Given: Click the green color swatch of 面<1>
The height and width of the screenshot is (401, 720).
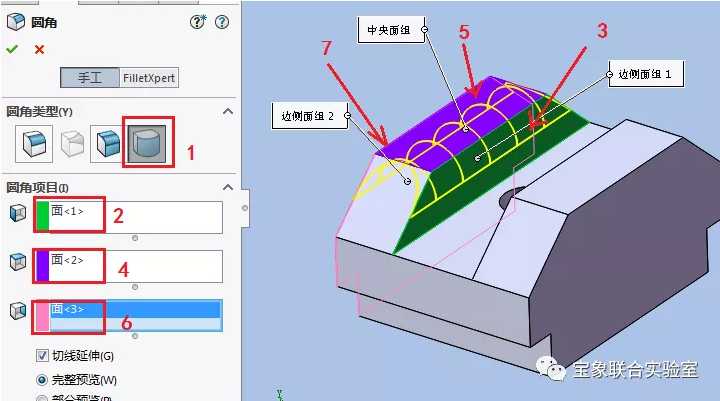Looking at the screenshot, I should tap(43, 215).
